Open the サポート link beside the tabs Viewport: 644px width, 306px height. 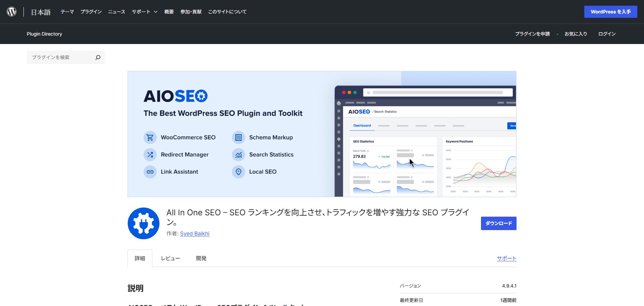coord(506,258)
